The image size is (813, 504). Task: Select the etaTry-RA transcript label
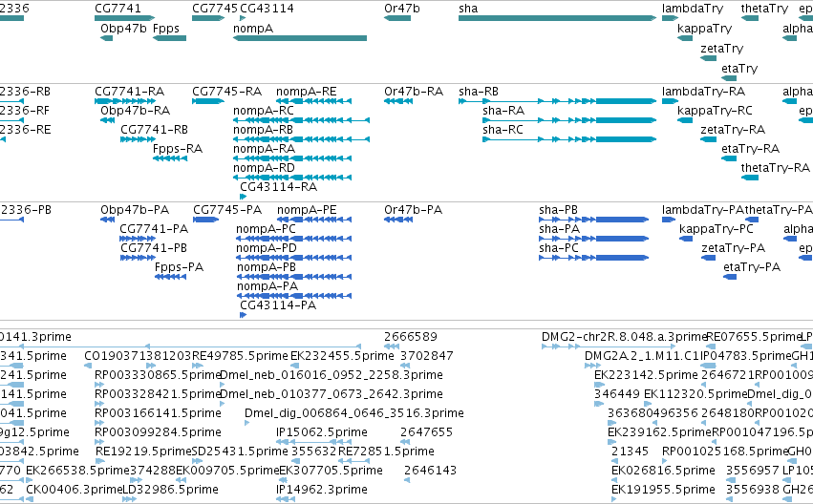pyautogui.click(x=750, y=149)
